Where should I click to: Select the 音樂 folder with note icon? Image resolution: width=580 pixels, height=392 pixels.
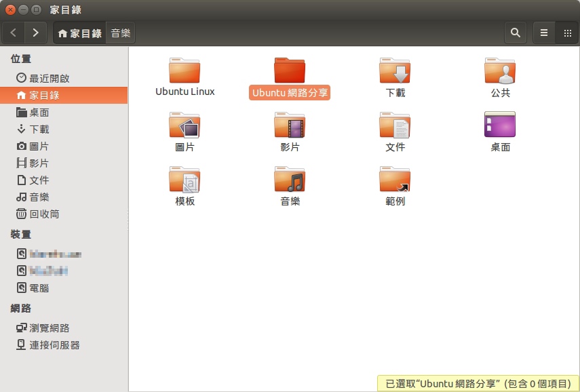(x=290, y=179)
